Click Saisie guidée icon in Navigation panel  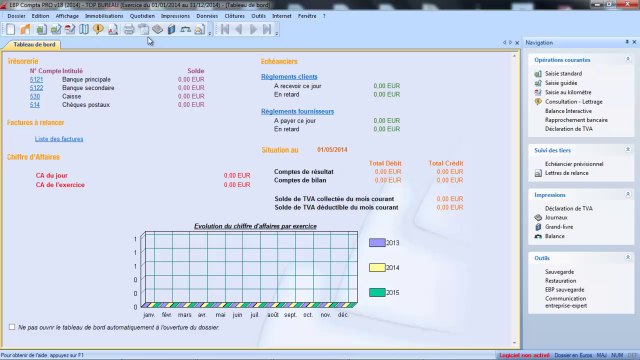(538, 83)
